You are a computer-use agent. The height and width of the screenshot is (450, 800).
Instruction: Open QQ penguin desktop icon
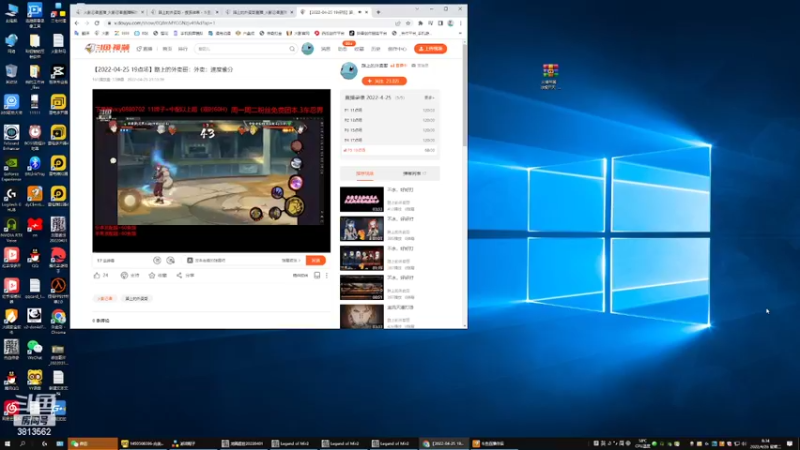coord(35,258)
